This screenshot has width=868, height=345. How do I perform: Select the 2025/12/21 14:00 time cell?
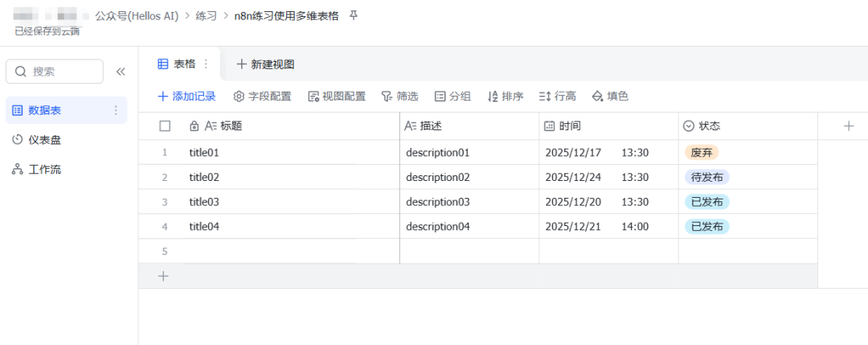(609, 227)
